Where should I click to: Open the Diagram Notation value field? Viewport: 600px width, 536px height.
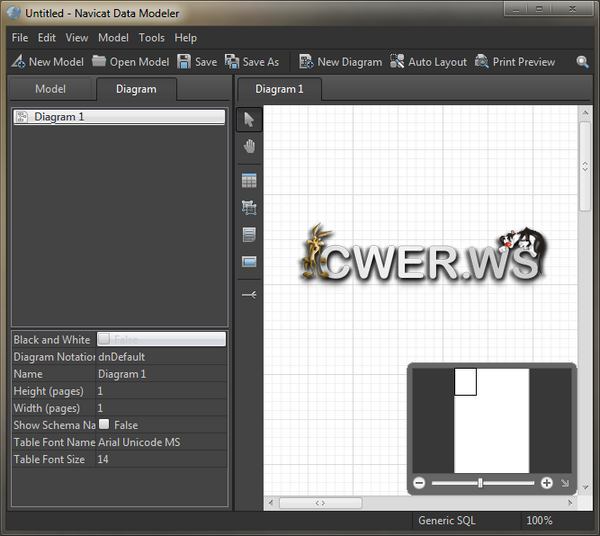point(161,357)
